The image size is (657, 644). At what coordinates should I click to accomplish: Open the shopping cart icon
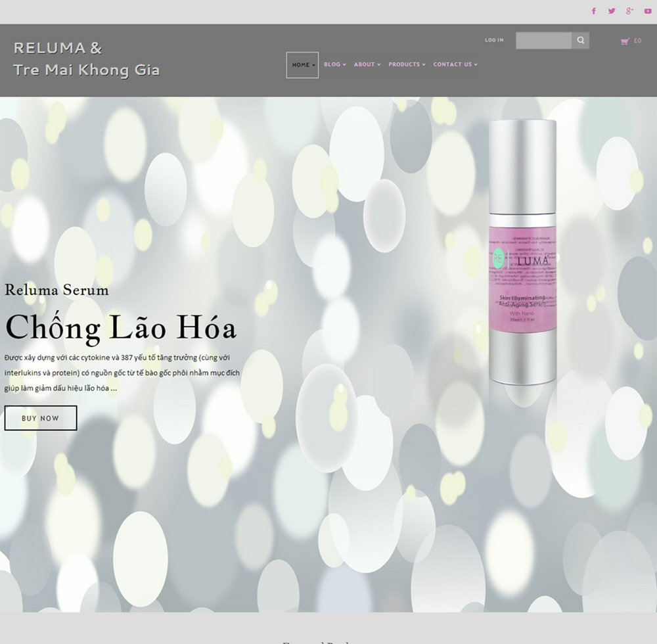tap(625, 41)
